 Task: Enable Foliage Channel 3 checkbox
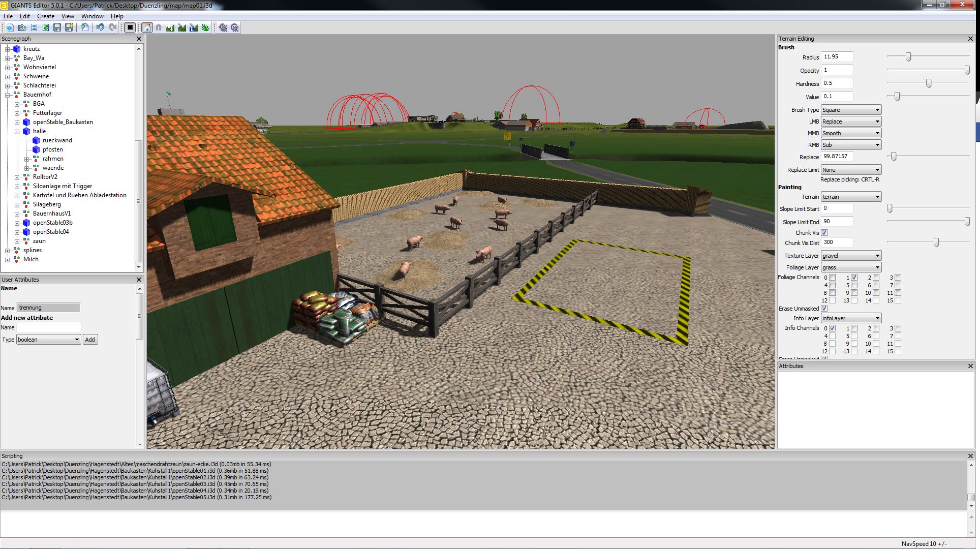pyautogui.click(x=898, y=278)
